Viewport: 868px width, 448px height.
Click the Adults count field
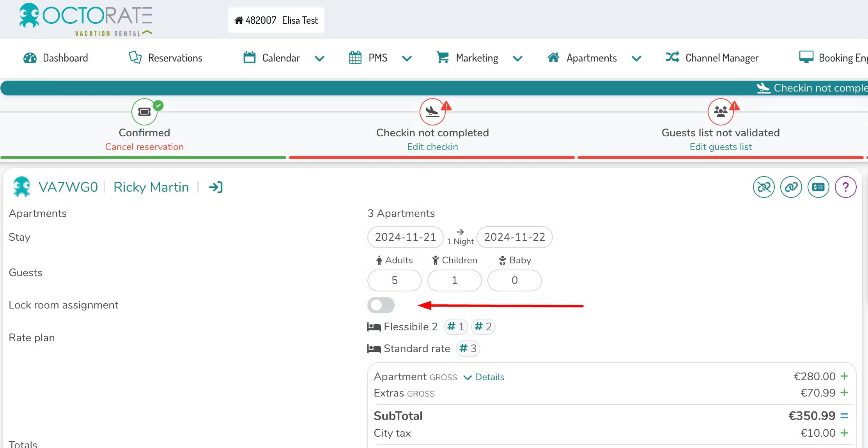394,280
